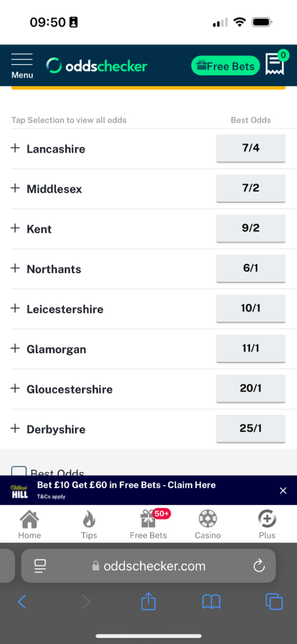This screenshot has width=297, height=644.
Task: Tap the oddschecker.com address field
Action: pos(148,566)
